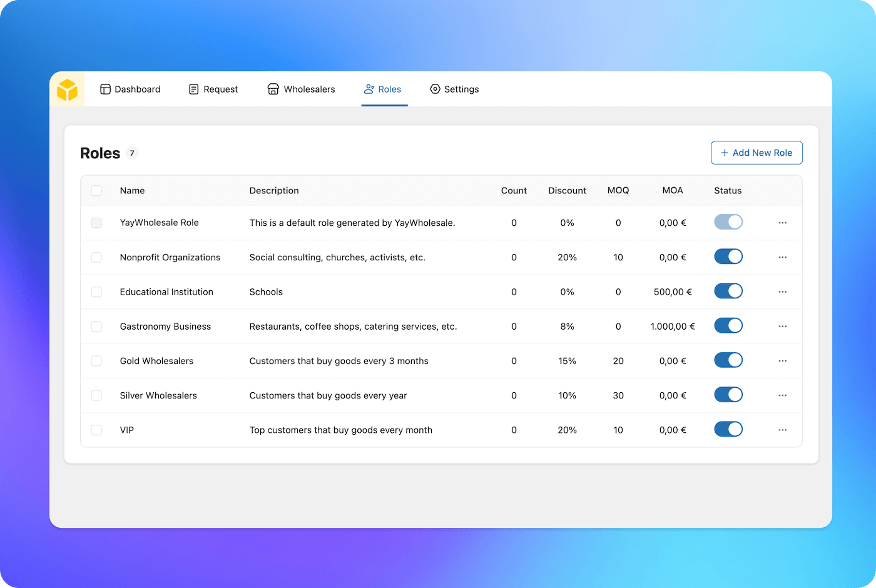The height and width of the screenshot is (588, 876).
Task: Open row options for Educational Institution
Action: pos(782,292)
